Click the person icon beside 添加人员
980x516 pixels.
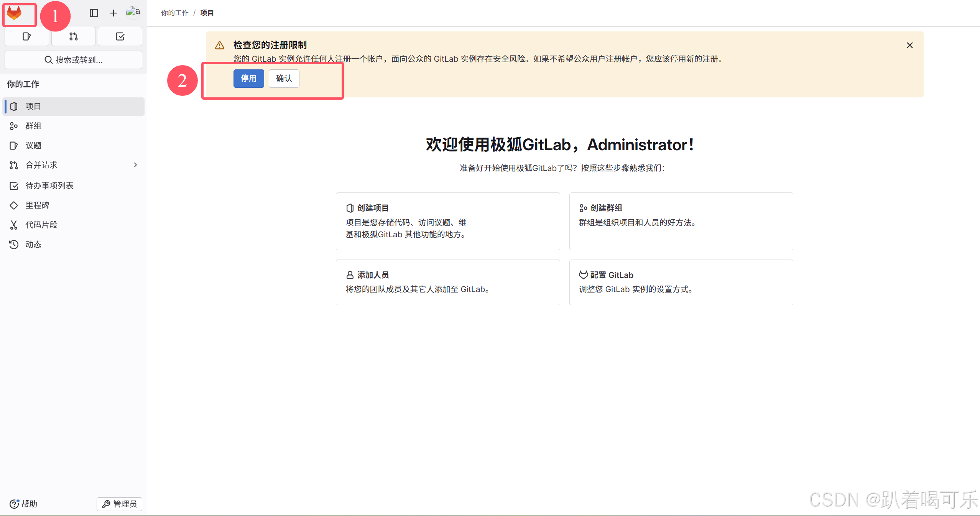(x=350, y=275)
